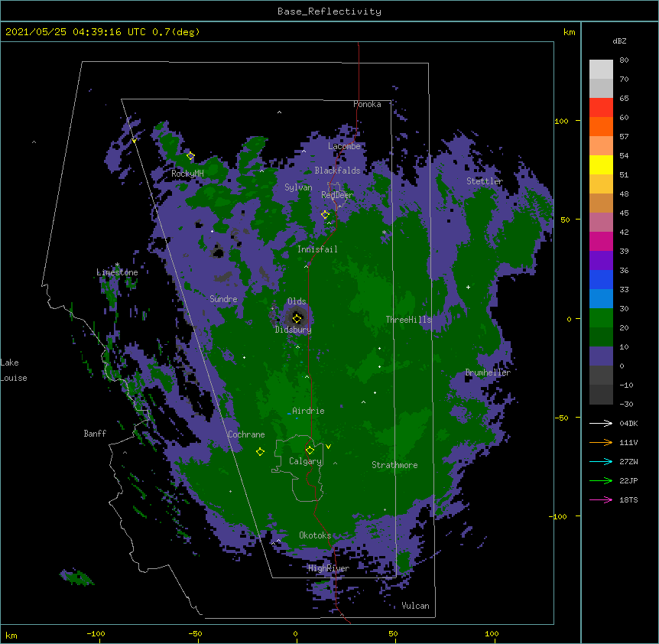Pick the light gray 80 dBZ swatch
The width and height of the screenshot is (659, 644).
coord(601,70)
